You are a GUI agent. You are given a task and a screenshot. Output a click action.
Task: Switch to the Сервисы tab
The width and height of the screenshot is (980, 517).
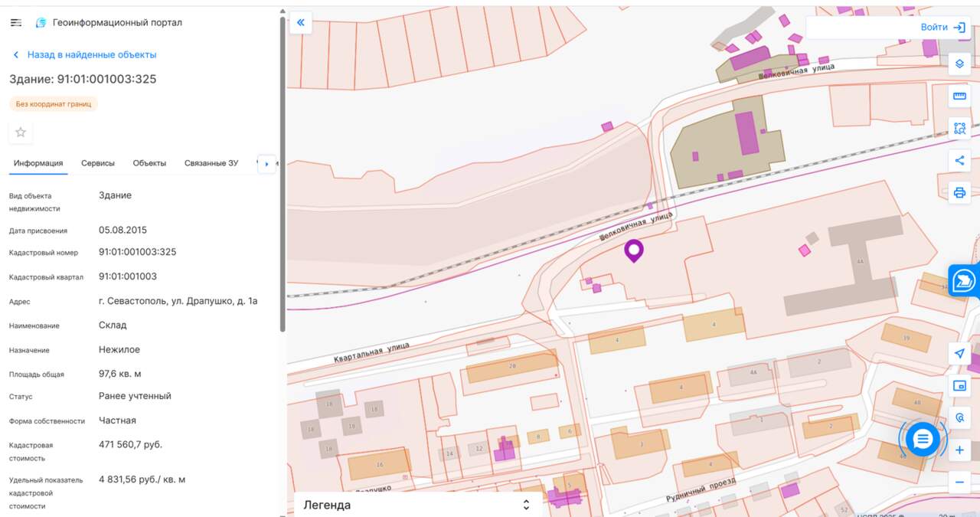tap(98, 163)
